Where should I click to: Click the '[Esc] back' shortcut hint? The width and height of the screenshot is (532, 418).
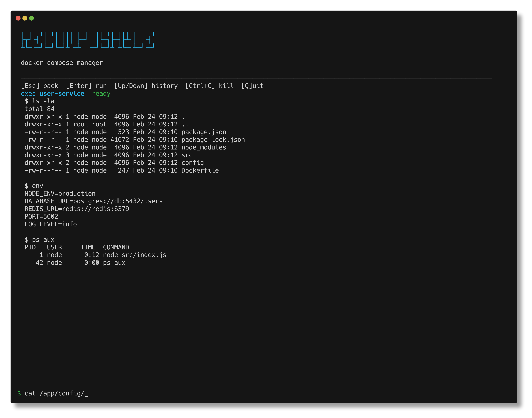coord(40,86)
